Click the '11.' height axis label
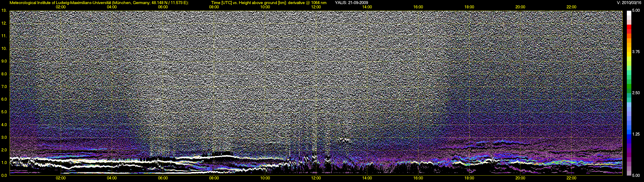644x182 pixels. (x=4, y=36)
